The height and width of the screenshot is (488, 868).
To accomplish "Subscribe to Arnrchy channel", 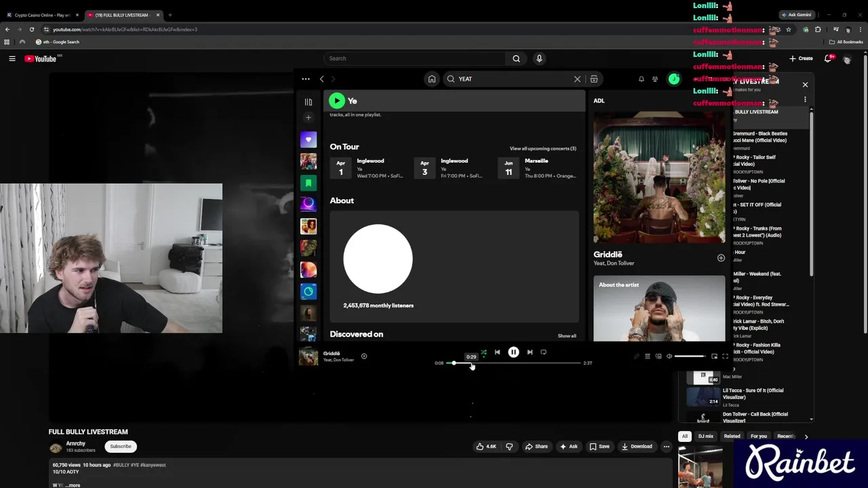I will coord(121,446).
